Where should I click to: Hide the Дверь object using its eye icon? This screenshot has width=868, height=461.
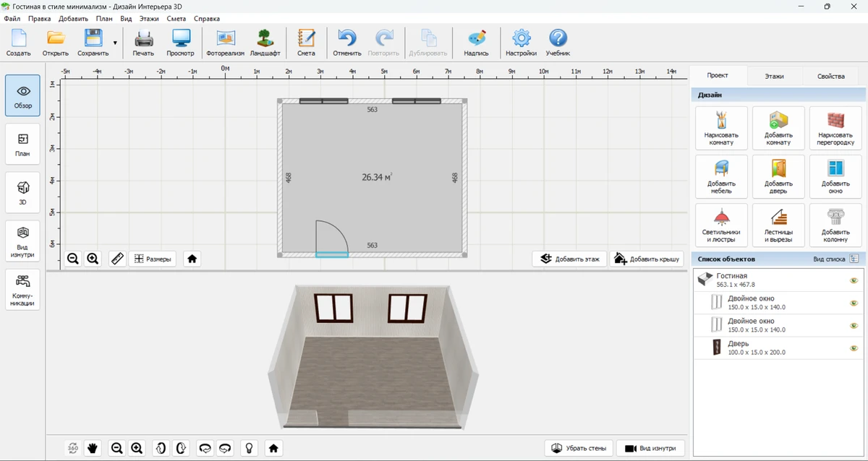point(854,348)
